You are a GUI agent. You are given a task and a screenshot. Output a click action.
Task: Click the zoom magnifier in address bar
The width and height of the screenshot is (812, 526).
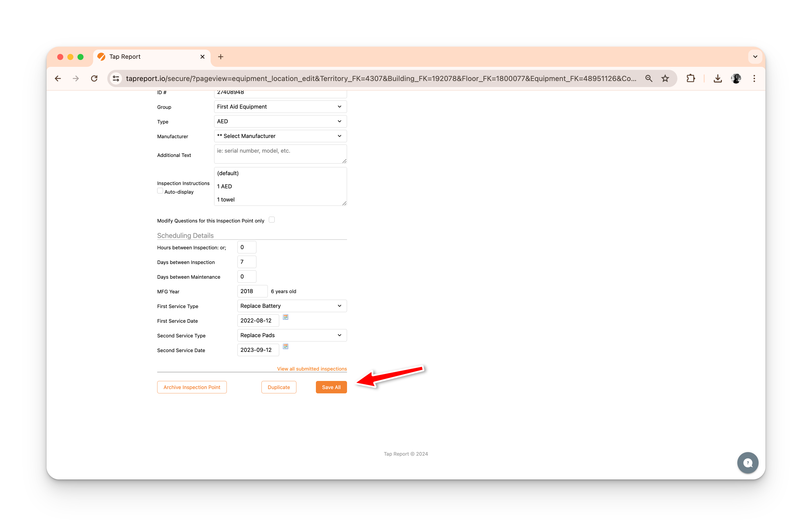tap(648, 79)
